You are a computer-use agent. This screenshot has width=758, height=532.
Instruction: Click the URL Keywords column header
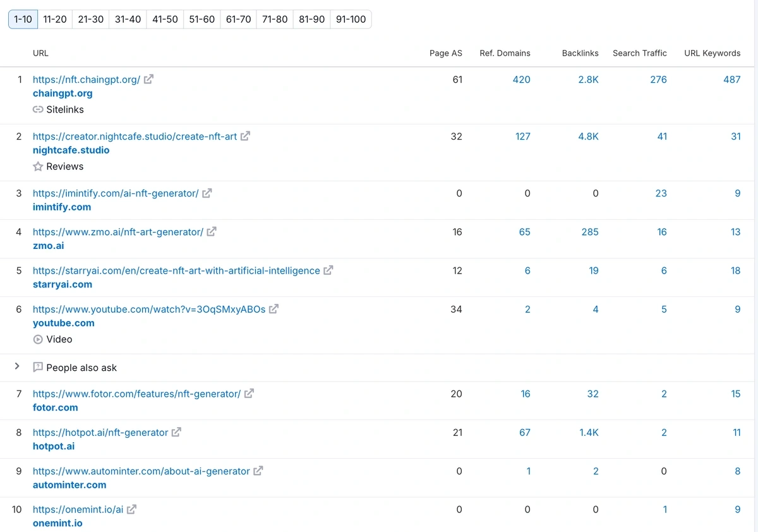(713, 53)
